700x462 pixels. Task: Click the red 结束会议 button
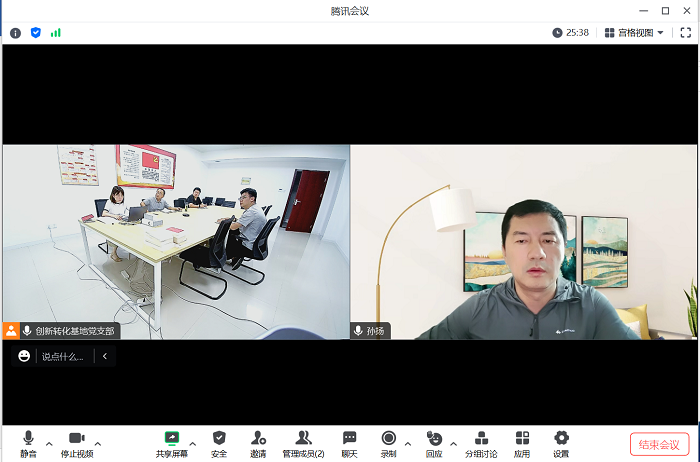pos(659,444)
